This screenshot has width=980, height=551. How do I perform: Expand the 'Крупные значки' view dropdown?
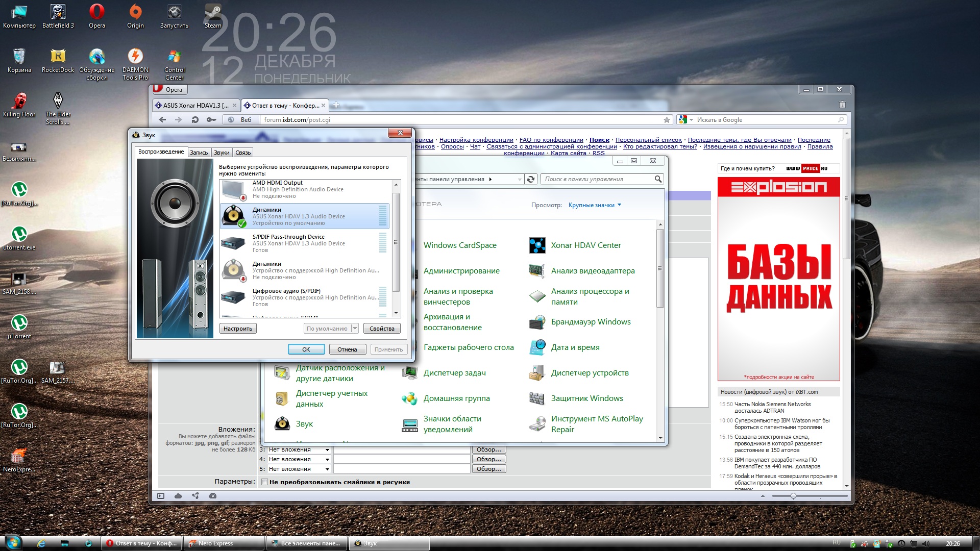pyautogui.click(x=595, y=205)
